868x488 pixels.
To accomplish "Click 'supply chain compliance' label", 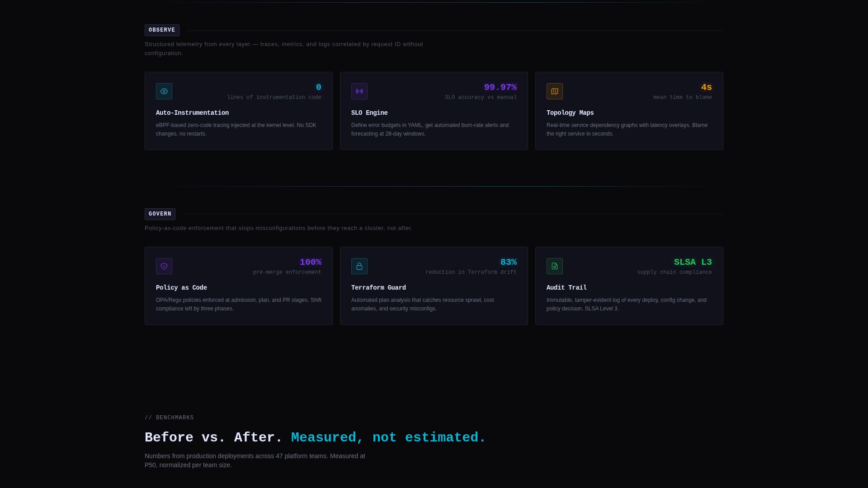I will click(675, 272).
